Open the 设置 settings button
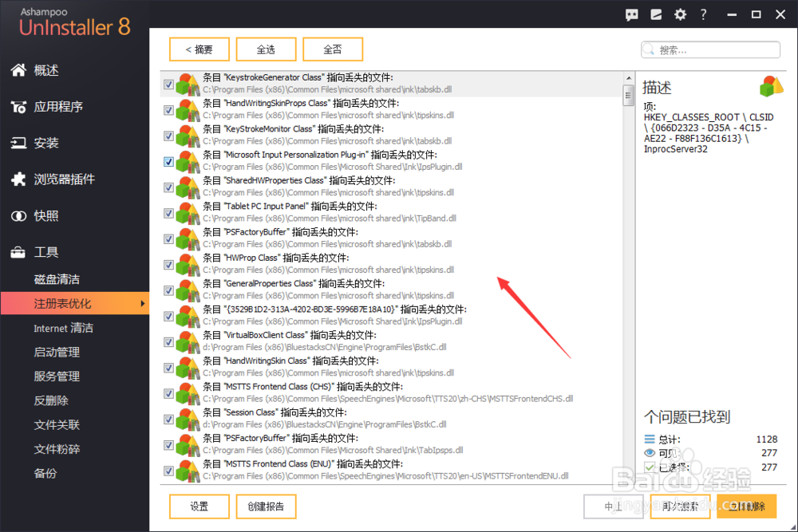798x532 pixels. [199, 506]
